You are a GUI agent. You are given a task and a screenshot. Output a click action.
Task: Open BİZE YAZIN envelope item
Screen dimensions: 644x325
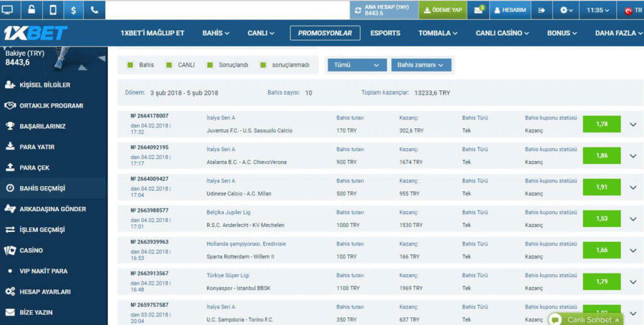point(36,312)
